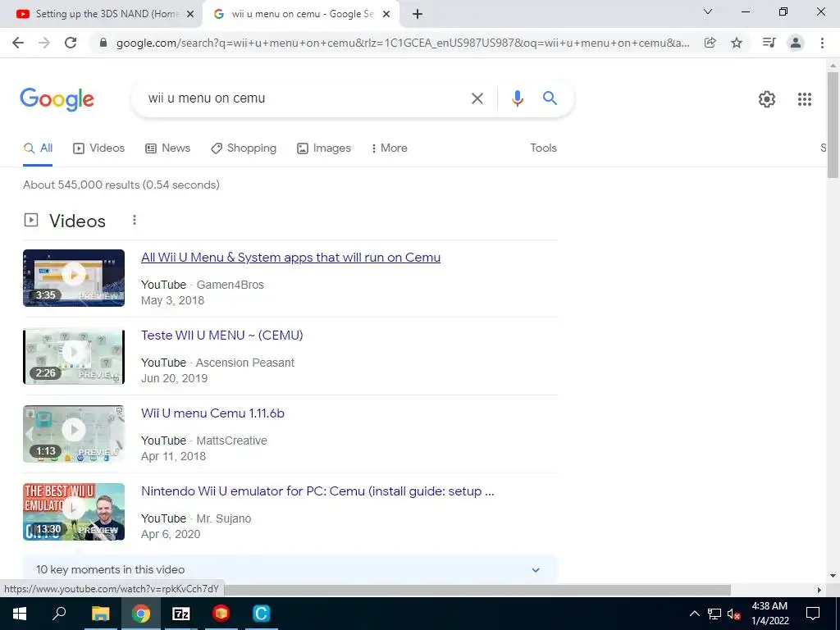Image resolution: width=840 pixels, height=630 pixels.
Task: Go back to the previous page
Action: coord(18,43)
